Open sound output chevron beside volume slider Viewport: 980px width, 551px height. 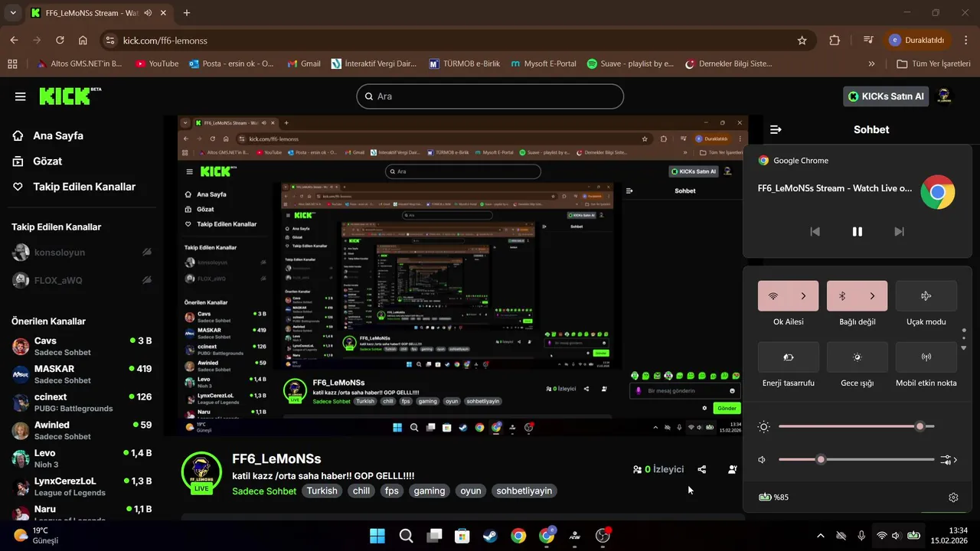point(950,460)
